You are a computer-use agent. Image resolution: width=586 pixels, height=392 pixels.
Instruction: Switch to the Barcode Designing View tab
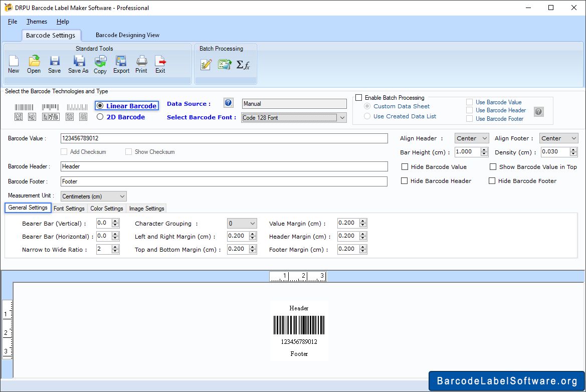click(127, 35)
